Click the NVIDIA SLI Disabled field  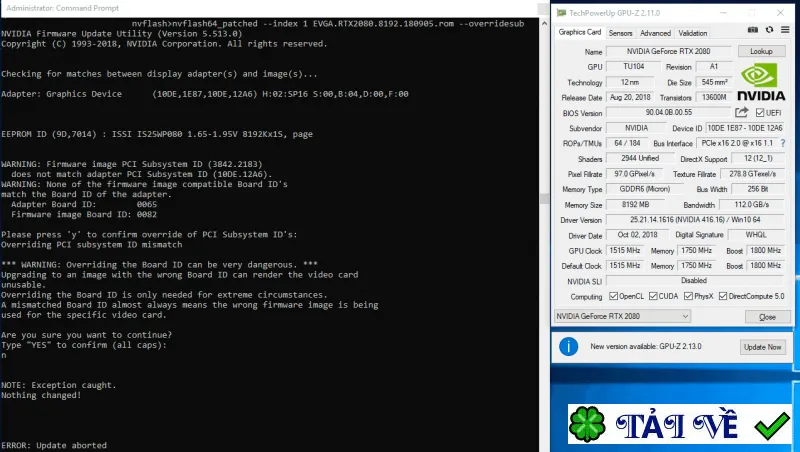coord(694,281)
